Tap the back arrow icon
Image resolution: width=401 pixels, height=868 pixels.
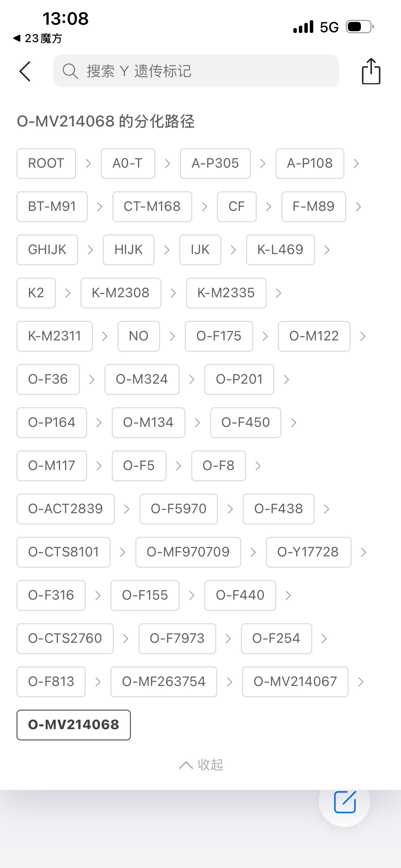click(25, 71)
